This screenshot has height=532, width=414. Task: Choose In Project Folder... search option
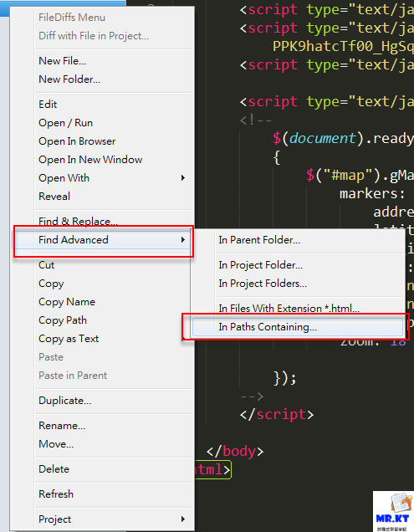(x=261, y=265)
